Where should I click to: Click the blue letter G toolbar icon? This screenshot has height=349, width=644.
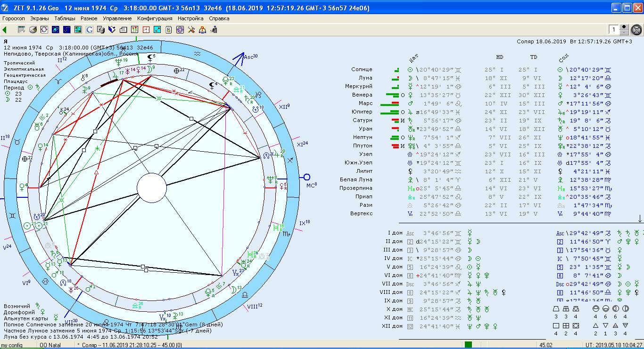pos(89,30)
